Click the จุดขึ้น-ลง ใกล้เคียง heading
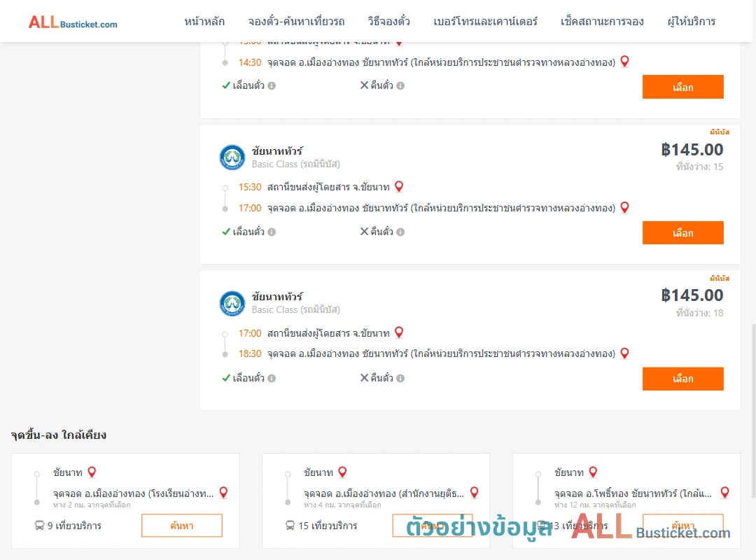Viewport: 756px width, 560px height. (58, 435)
